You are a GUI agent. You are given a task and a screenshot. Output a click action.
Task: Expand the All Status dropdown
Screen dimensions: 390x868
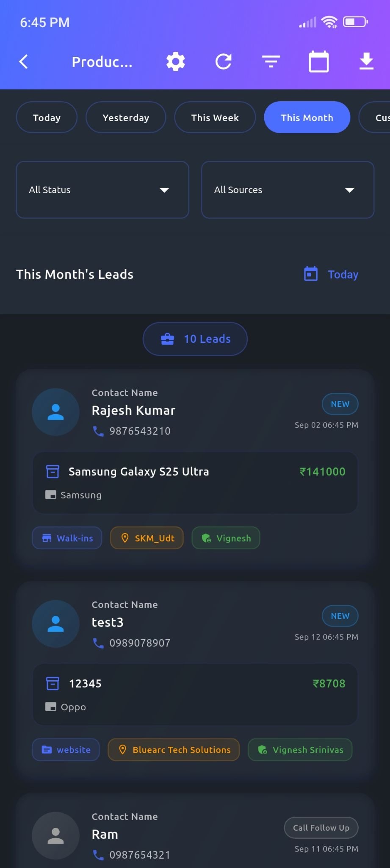click(x=102, y=190)
